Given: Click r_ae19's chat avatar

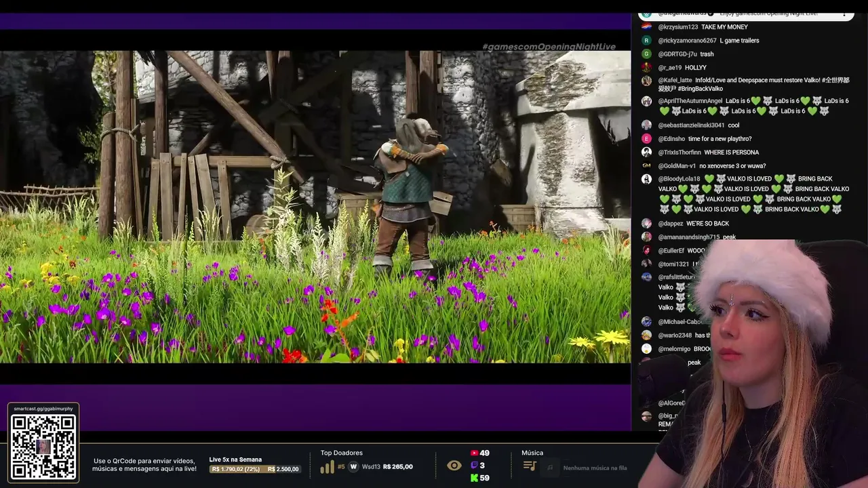Looking at the screenshot, I should [x=646, y=68].
